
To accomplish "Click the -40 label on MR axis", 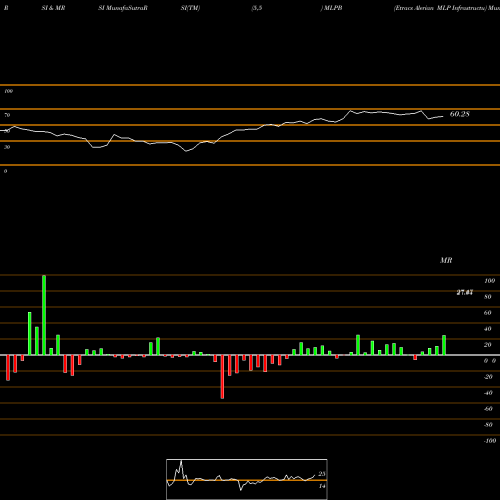I will tap(488, 393).
